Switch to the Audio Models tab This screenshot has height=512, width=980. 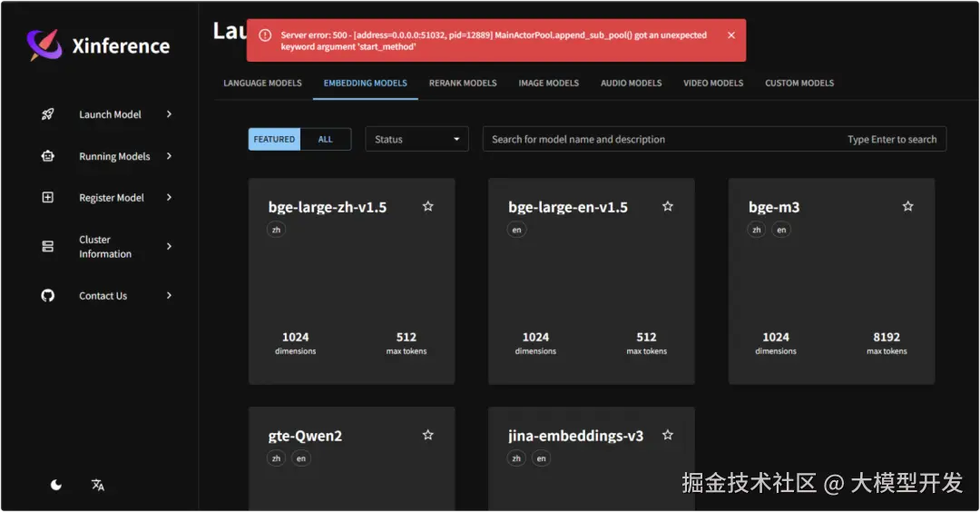pos(632,84)
